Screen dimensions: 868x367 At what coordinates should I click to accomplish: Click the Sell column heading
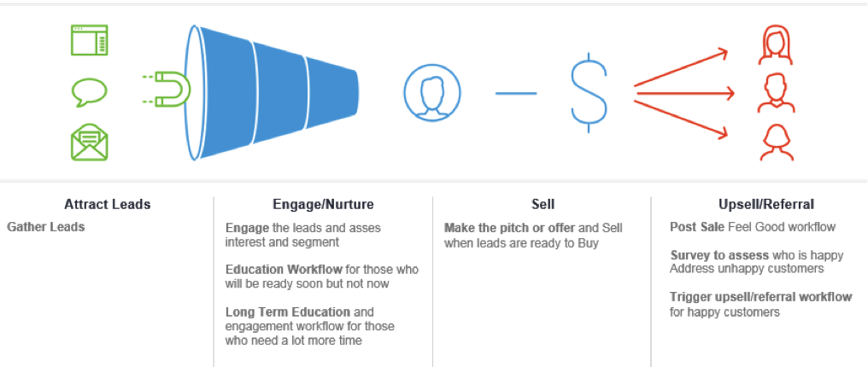[x=542, y=205]
